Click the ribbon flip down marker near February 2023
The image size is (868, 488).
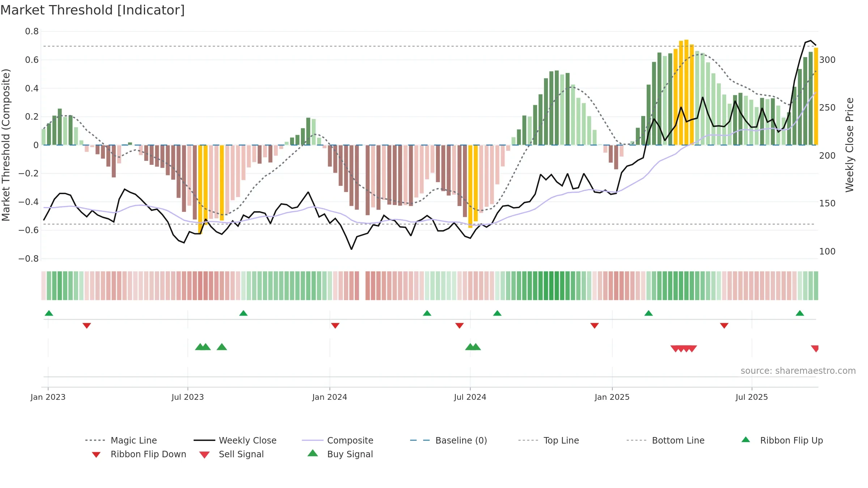[87, 326]
